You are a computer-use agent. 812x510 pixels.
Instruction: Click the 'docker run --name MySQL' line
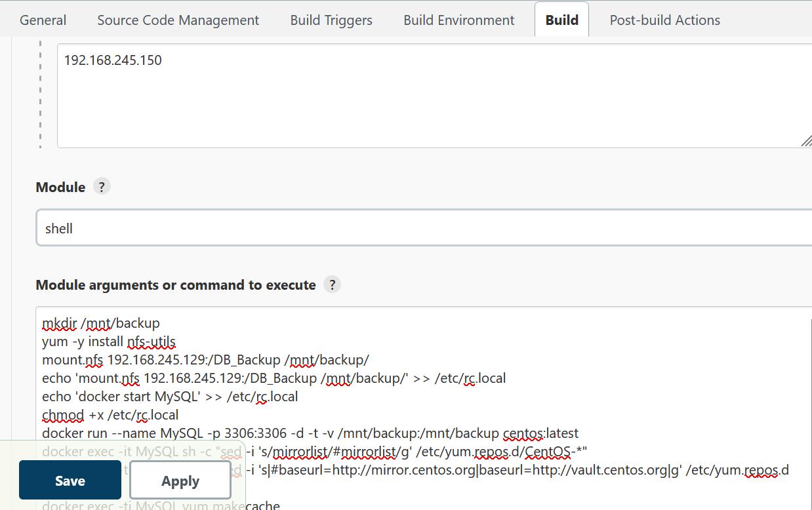(310, 433)
